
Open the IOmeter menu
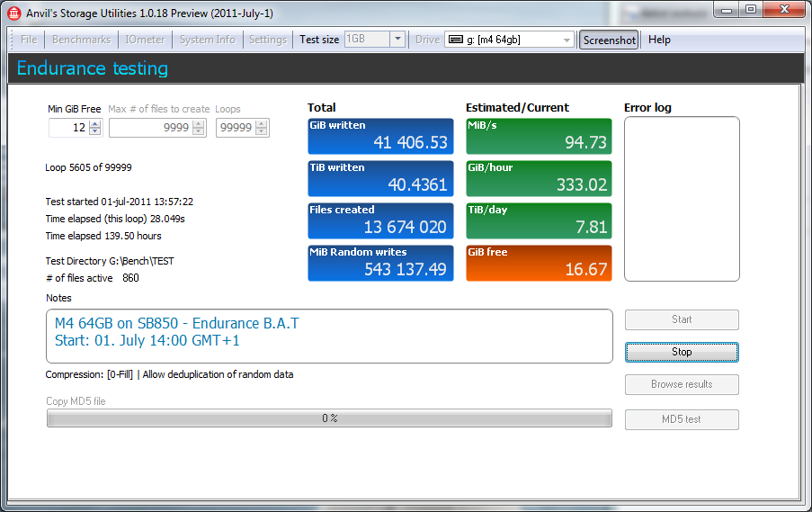click(145, 40)
